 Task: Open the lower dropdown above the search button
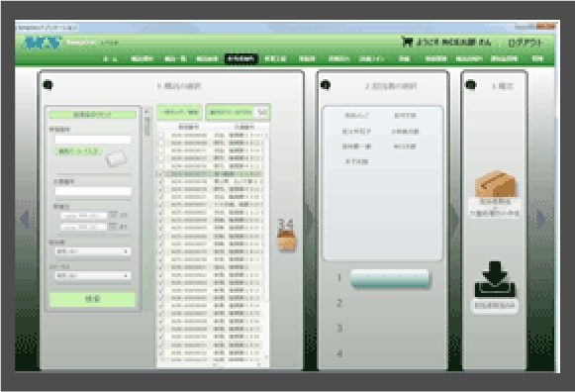(x=93, y=275)
